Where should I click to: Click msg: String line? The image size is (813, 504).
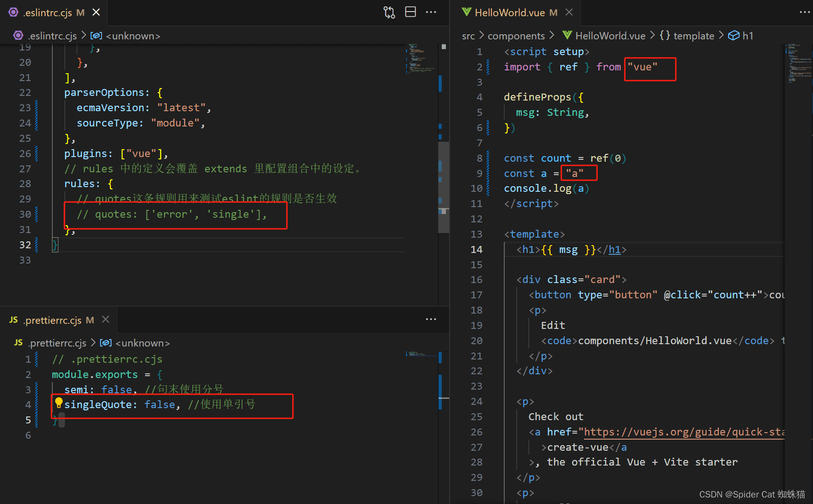(553, 113)
